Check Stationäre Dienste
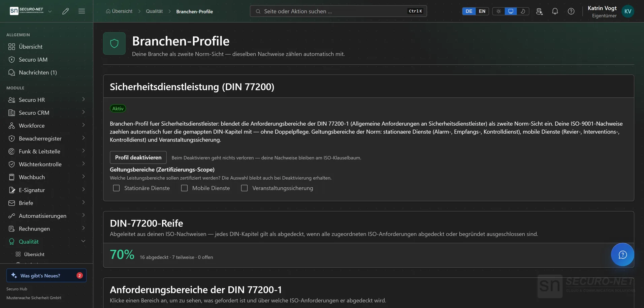The image size is (644, 308). click(116, 188)
